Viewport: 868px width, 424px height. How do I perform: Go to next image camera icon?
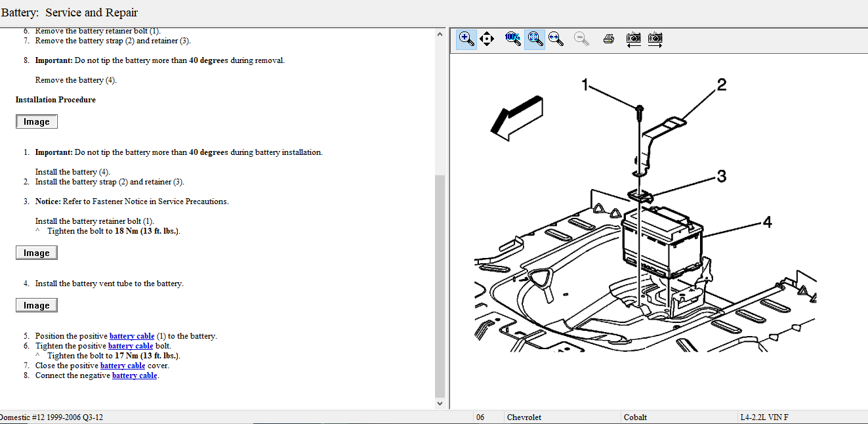tap(655, 39)
